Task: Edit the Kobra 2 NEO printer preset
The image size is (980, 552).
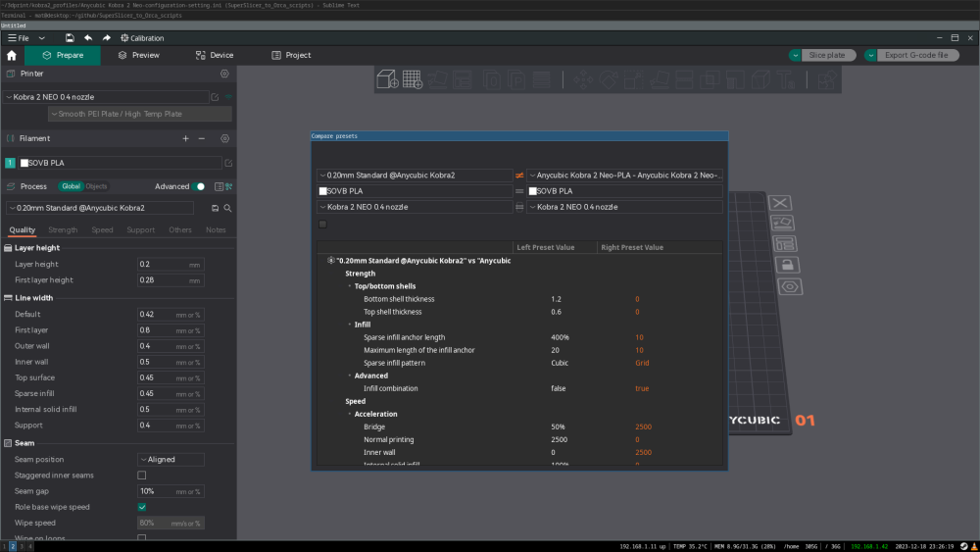Action: tap(215, 97)
